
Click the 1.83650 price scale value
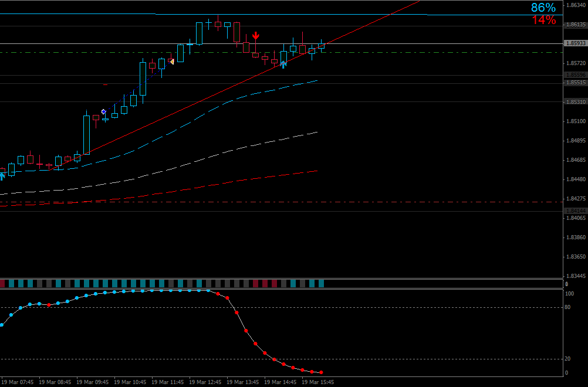click(576, 257)
